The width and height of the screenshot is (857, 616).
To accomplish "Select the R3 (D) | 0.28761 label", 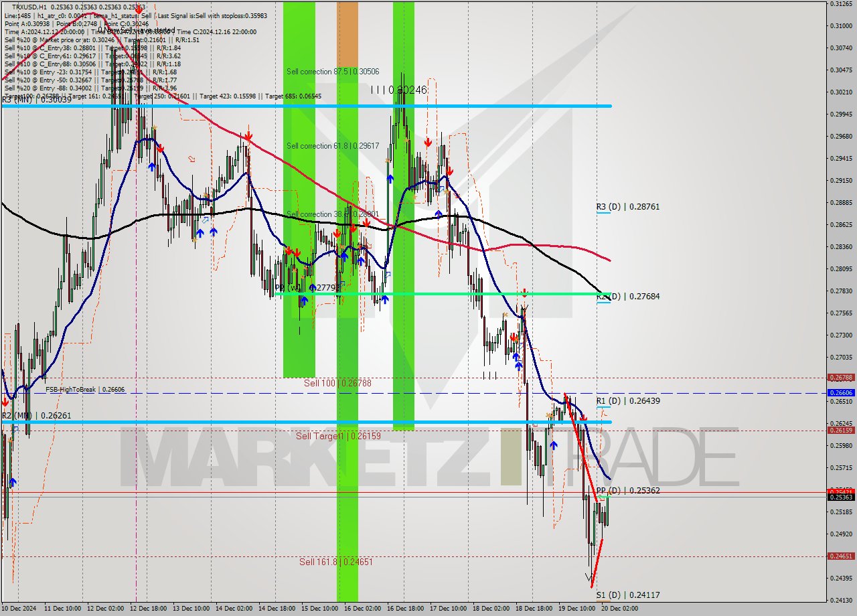I will [628, 207].
